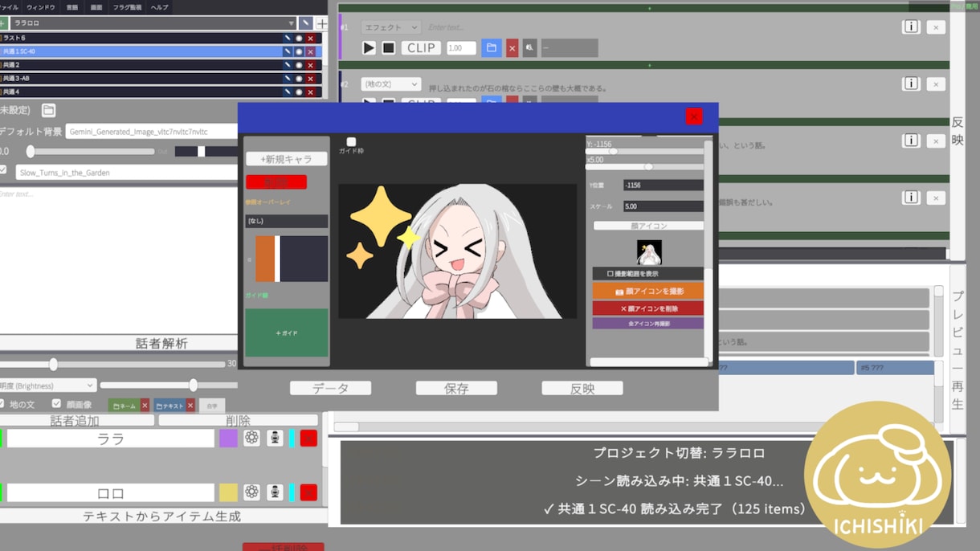Open the (なし) overlay dropdown in dialog
980x551 pixels.
[x=286, y=221]
